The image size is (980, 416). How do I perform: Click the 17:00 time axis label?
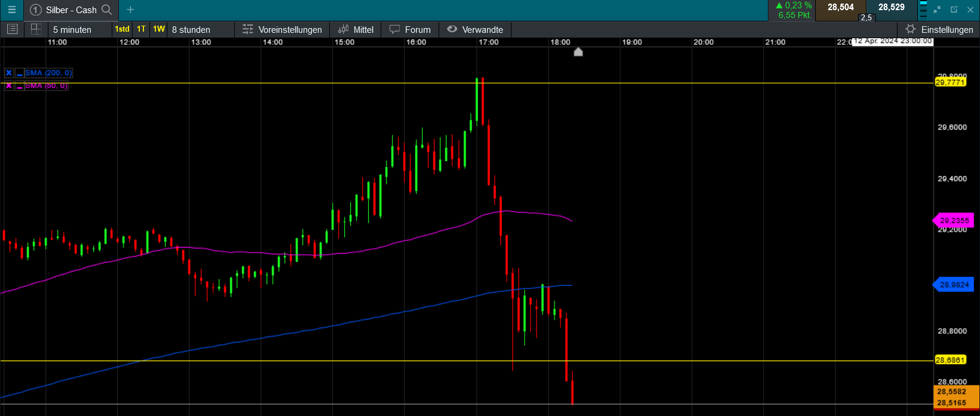pyautogui.click(x=488, y=42)
